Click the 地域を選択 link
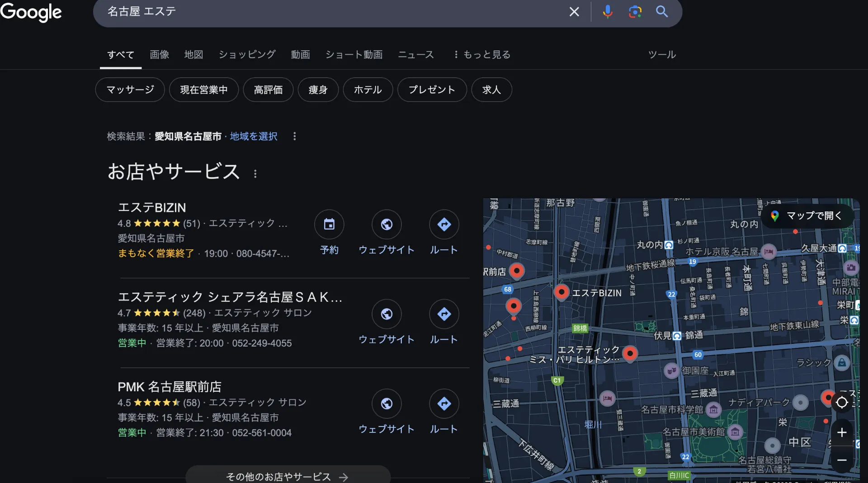This screenshot has height=483, width=868. point(254,136)
